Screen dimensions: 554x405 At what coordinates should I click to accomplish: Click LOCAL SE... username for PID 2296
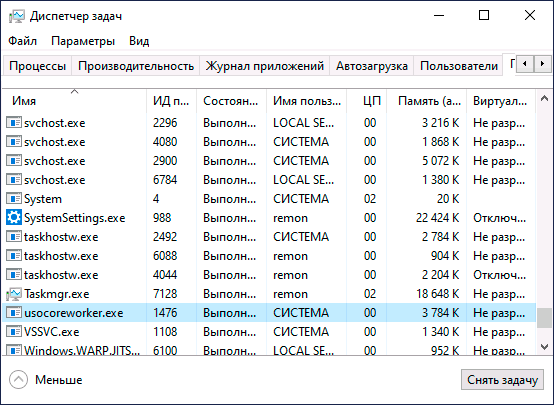click(303, 123)
